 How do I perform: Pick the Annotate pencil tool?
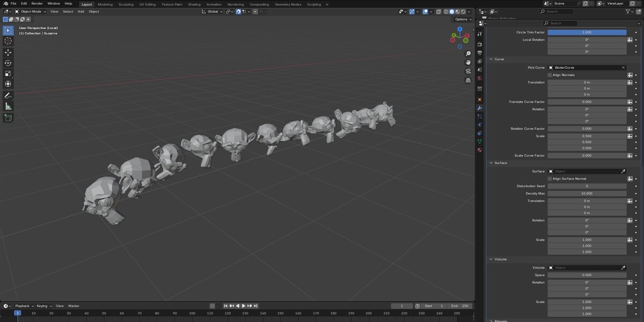point(8,96)
